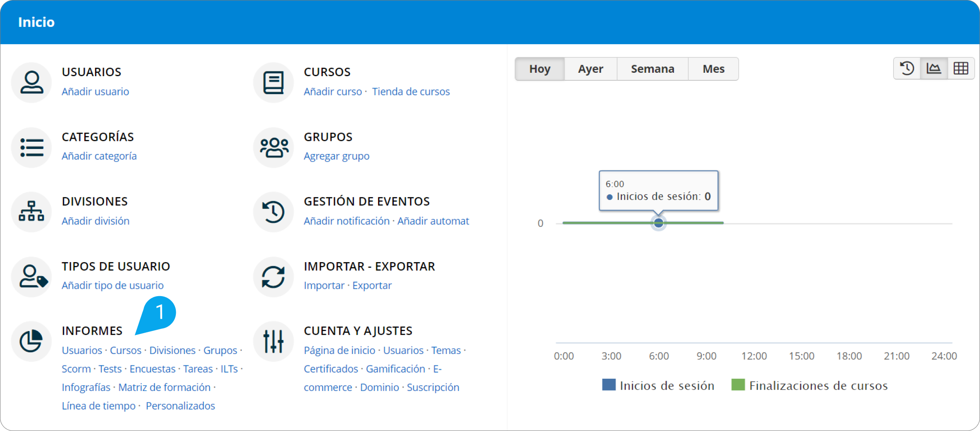Click the 6:00 data point on chart
The width and height of the screenshot is (980, 431).
pos(659,223)
